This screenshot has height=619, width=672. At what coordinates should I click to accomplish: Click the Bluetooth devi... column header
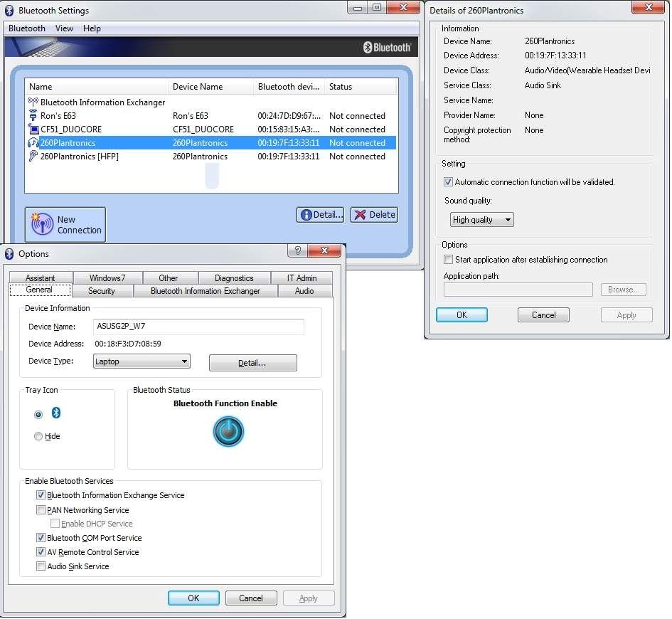click(x=289, y=87)
